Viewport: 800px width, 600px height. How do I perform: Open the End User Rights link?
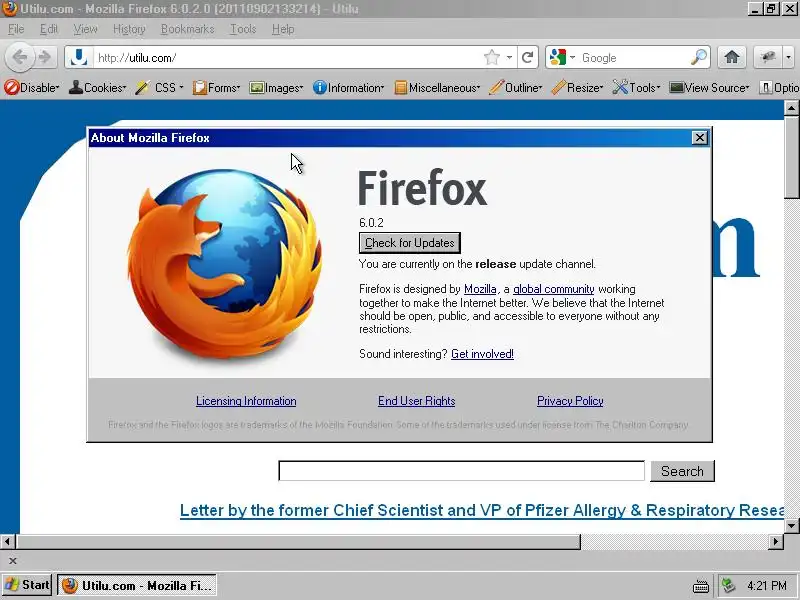[x=416, y=401]
